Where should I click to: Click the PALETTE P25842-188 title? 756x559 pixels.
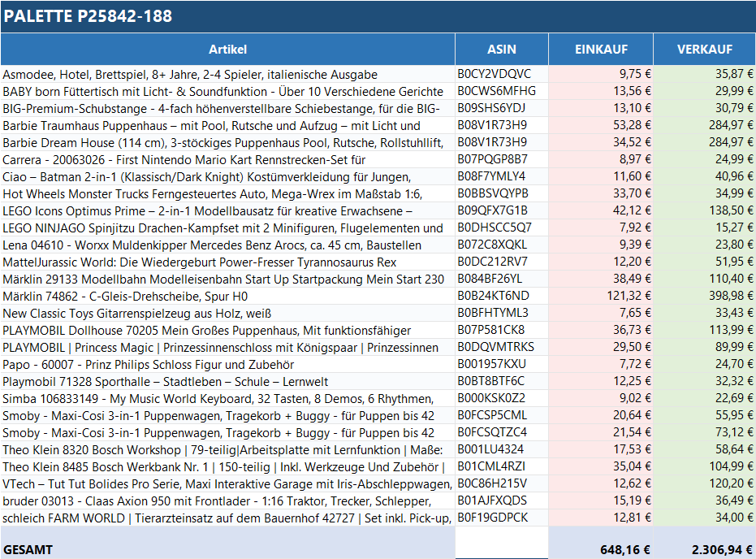[x=88, y=16]
